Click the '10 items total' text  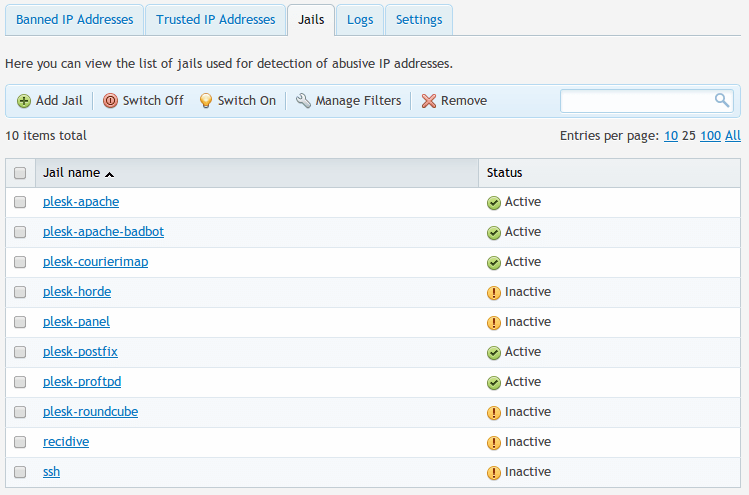(46, 136)
